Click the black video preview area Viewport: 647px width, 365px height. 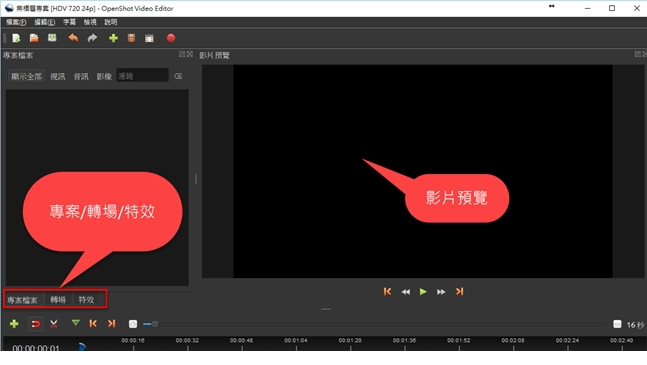coord(423,171)
